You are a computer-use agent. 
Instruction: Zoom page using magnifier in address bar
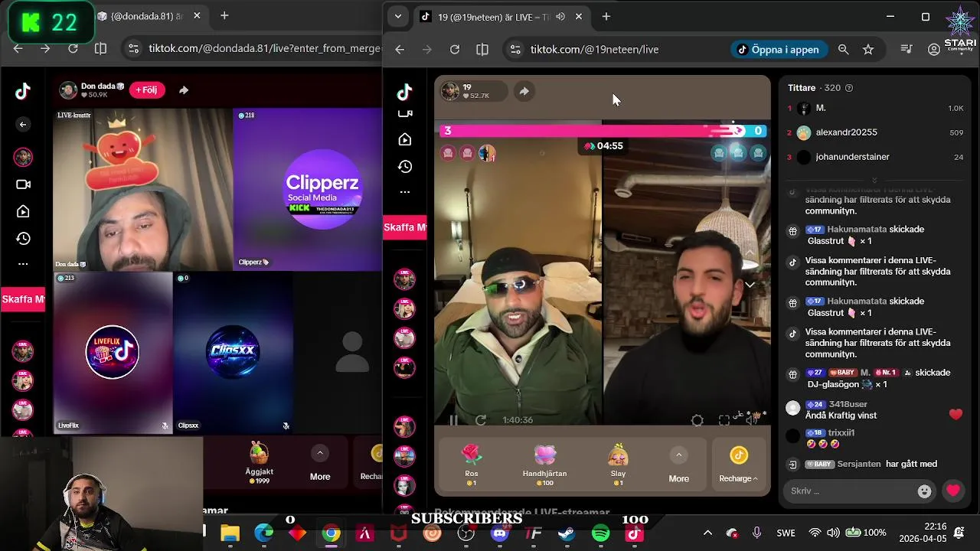[843, 49]
